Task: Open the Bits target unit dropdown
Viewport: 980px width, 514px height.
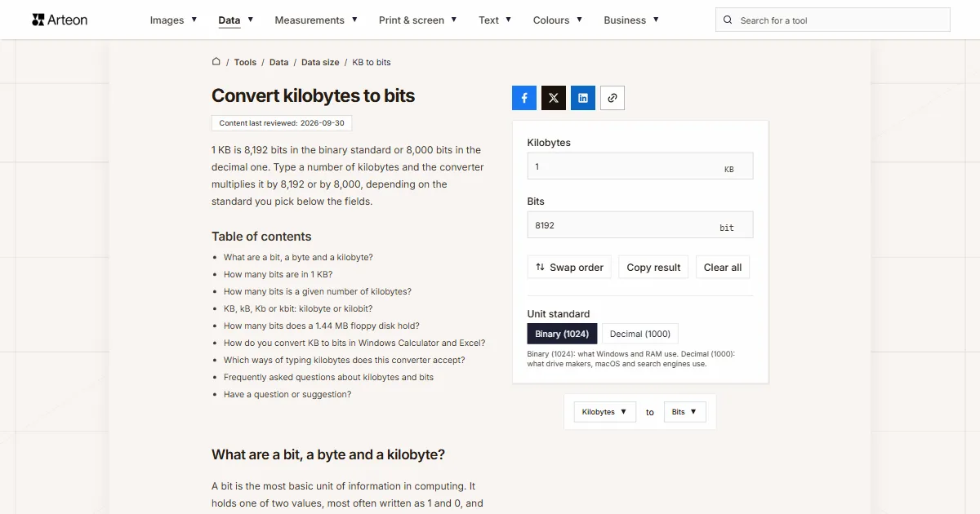Action: 684,412
